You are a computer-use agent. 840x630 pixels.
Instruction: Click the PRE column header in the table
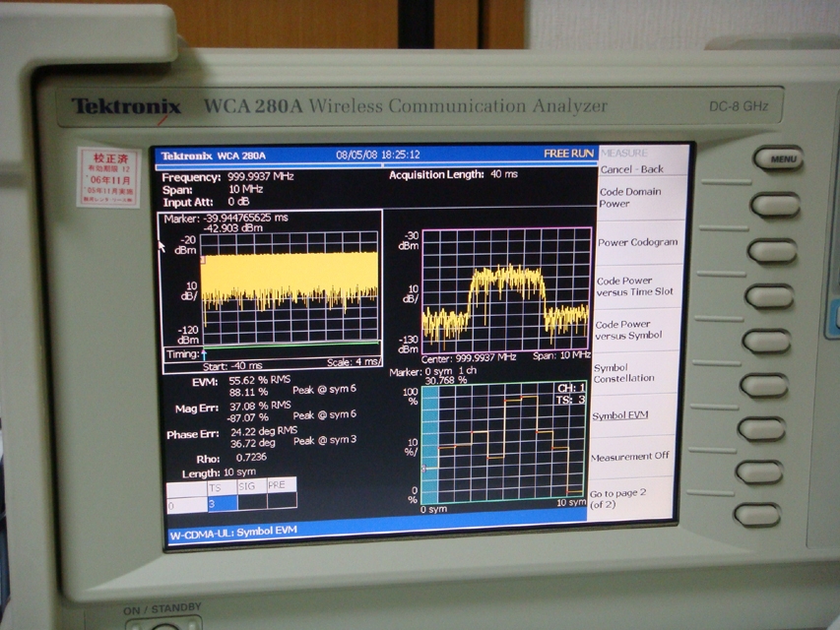click(282, 485)
